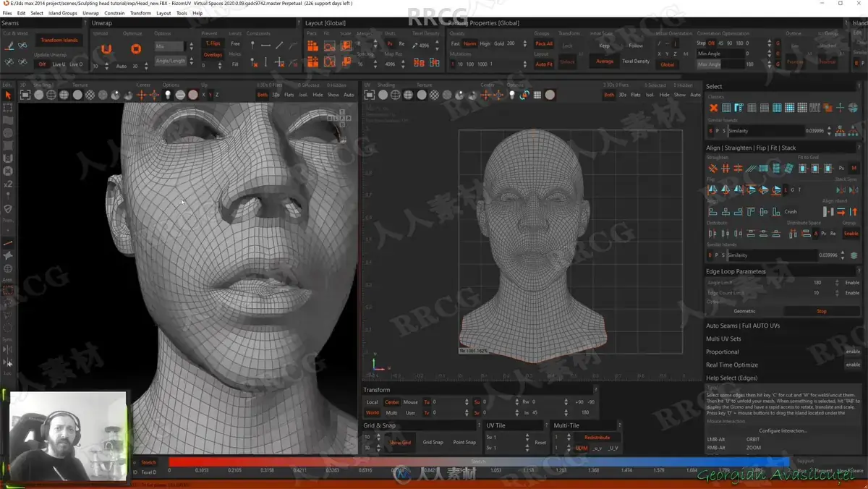
Task: Open the Files menu
Action: [7, 13]
